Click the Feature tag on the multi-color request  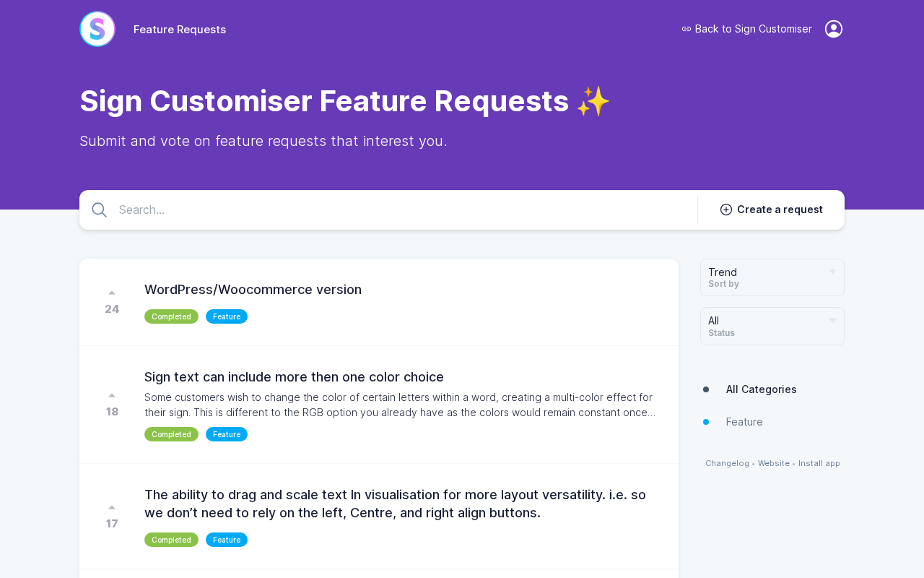point(227,434)
